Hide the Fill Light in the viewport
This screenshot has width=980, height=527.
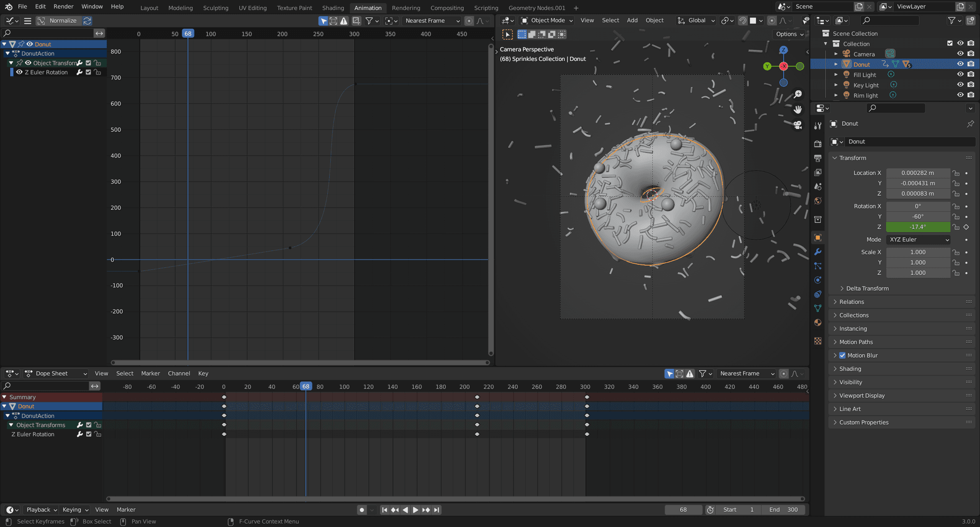tap(961, 74)
